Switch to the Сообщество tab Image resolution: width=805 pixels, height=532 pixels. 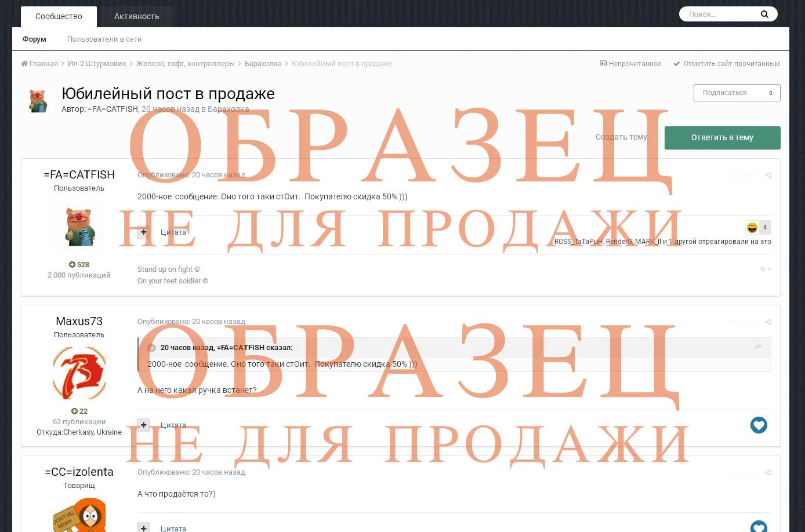coord(59,16)
